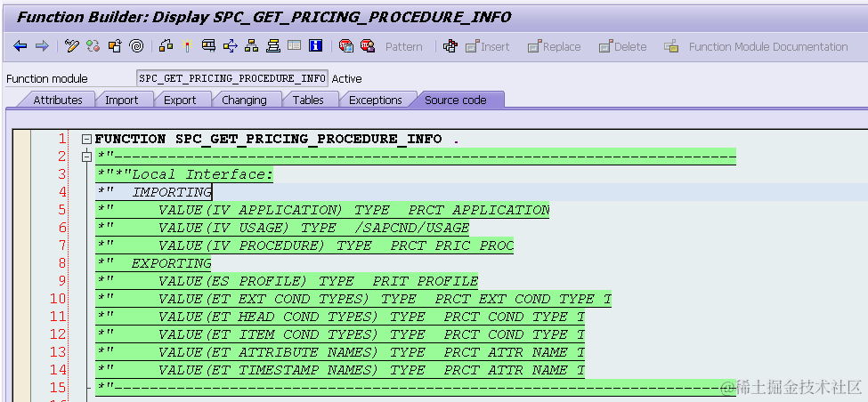
Task: Click the Active/Inactive toggle icon
Action: click(x=93, y=46)
